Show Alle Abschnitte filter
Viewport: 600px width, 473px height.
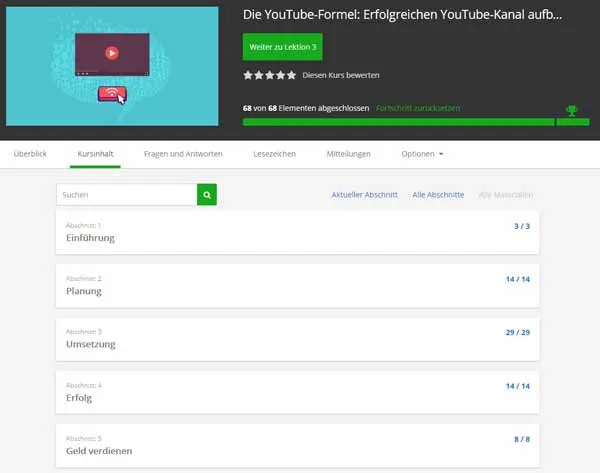(438, 195)
